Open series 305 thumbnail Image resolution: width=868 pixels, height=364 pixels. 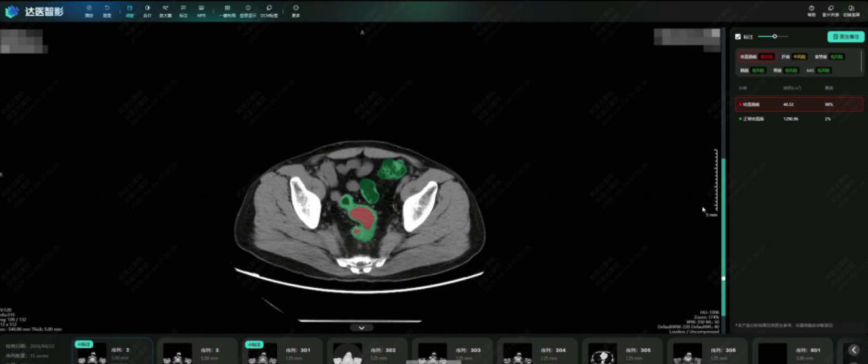(x=622, y=352)
